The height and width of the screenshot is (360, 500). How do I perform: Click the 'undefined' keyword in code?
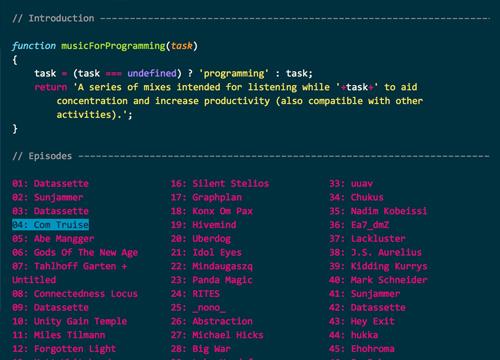coord(152,73)
